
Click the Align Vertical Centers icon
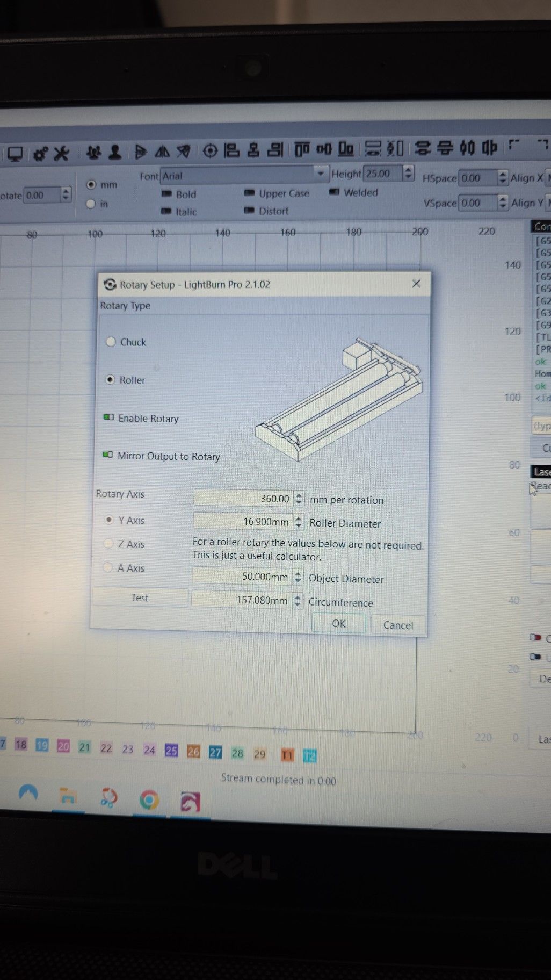coord(324,149)
